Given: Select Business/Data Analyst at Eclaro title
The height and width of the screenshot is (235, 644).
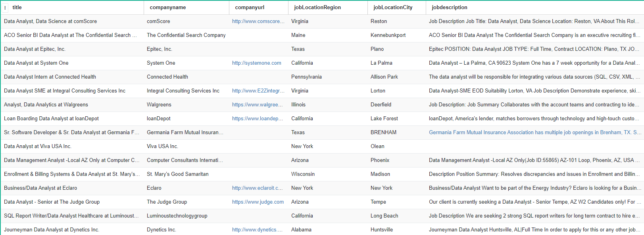Looking at the screenshot, I should point(40,188).
